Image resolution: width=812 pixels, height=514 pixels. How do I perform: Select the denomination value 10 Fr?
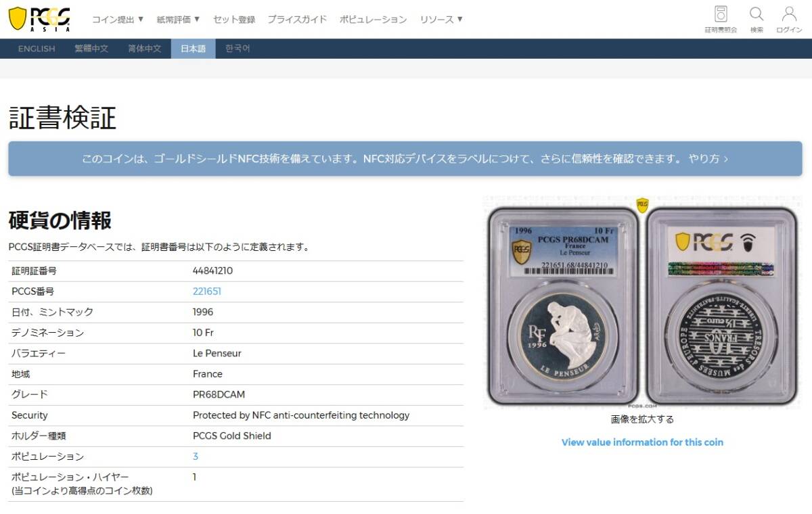coord(204,333)
